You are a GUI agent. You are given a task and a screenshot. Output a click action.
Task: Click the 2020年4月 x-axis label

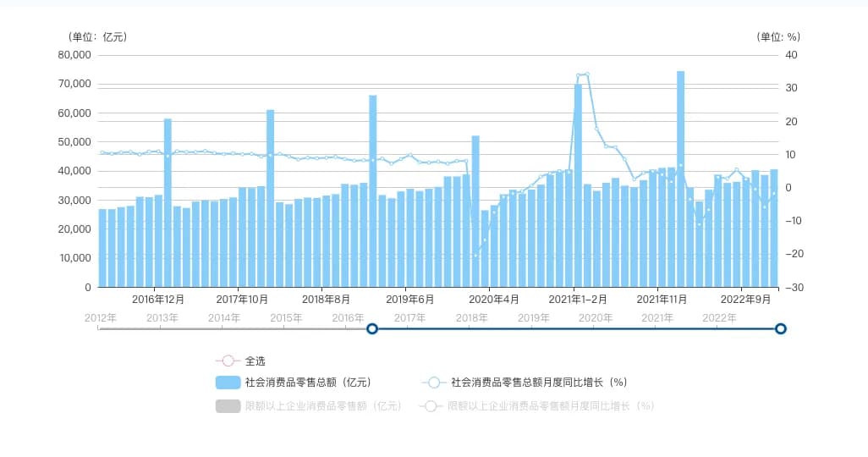(494, 300)
